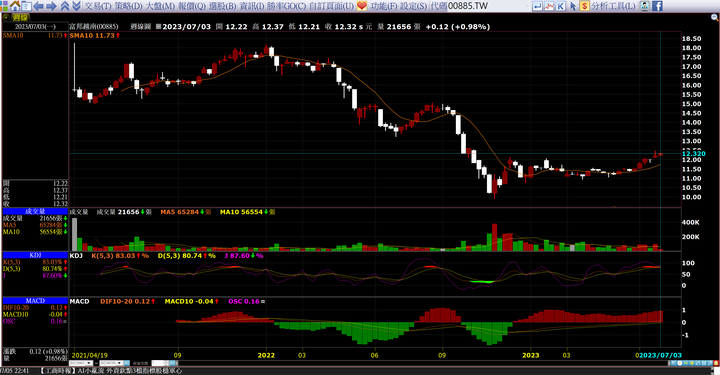Click the 12.320 current price tag
This screenshot has width=720, height=375.
pyautogui.click(x=693, y=154)
